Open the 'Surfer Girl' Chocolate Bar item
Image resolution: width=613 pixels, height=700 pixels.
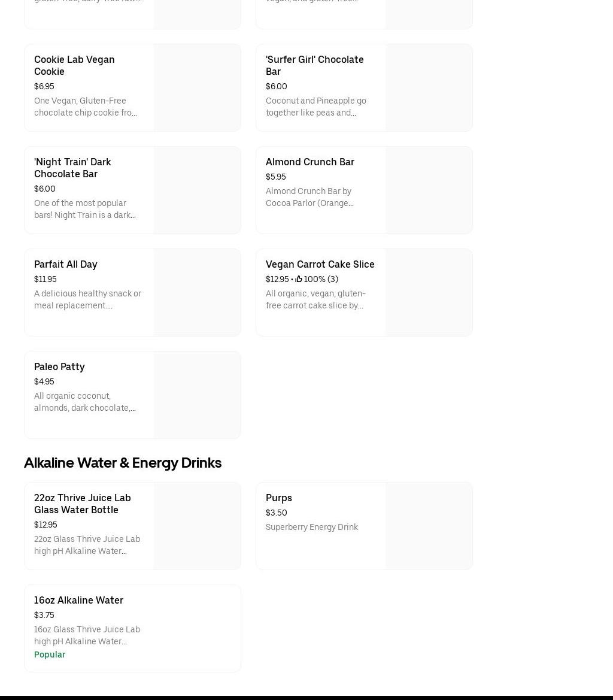click(x=314, y=65)
